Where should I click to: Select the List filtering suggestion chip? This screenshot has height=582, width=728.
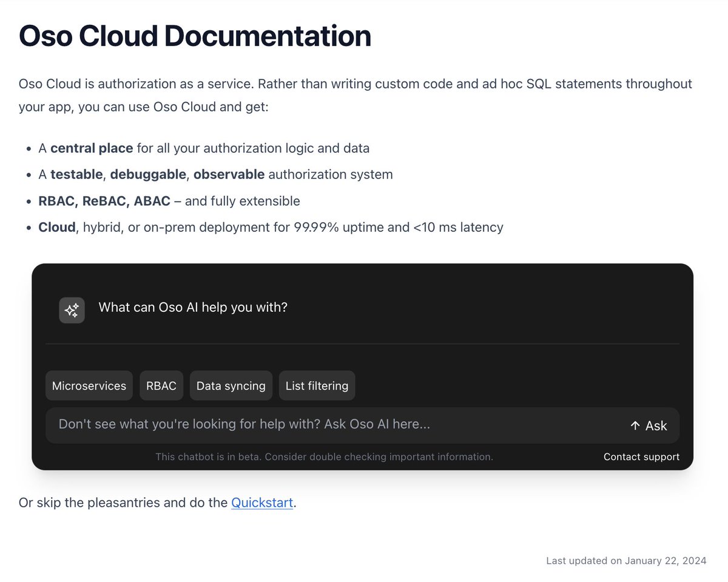pos(317,386)
